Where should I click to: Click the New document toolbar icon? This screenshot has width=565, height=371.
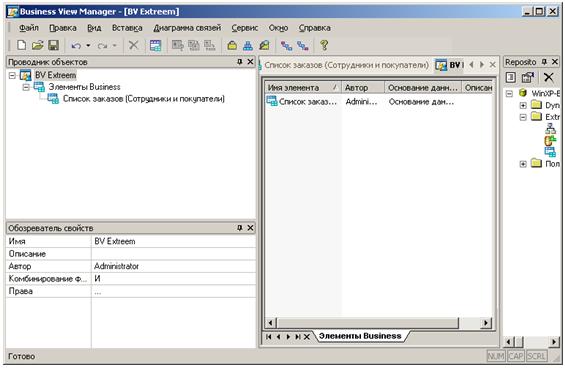pos(22,45)
